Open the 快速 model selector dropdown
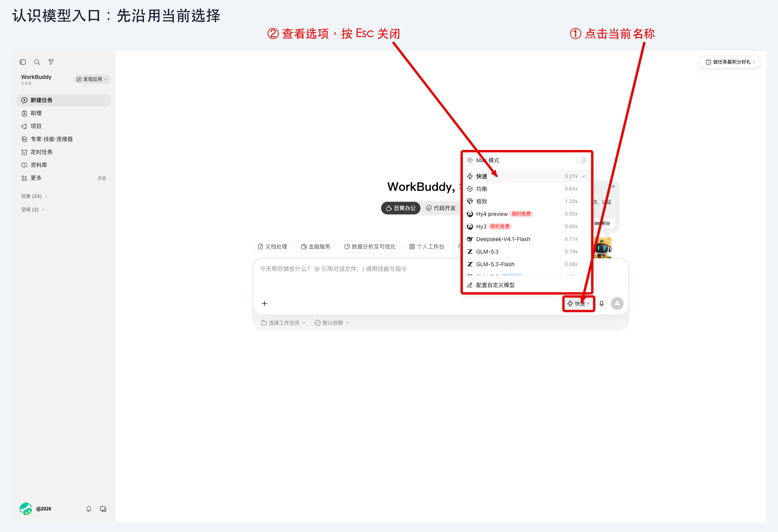 pos(579,303)
